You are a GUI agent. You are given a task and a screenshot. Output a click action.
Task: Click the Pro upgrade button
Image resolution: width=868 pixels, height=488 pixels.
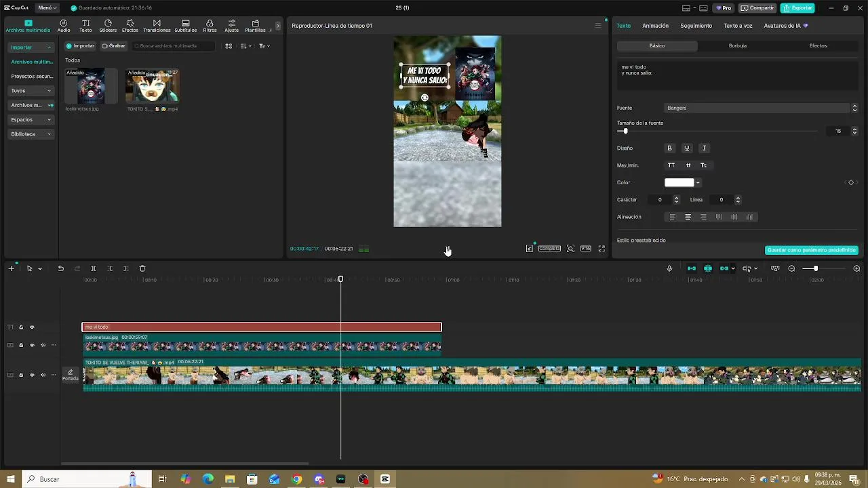[x=724, y=8]
